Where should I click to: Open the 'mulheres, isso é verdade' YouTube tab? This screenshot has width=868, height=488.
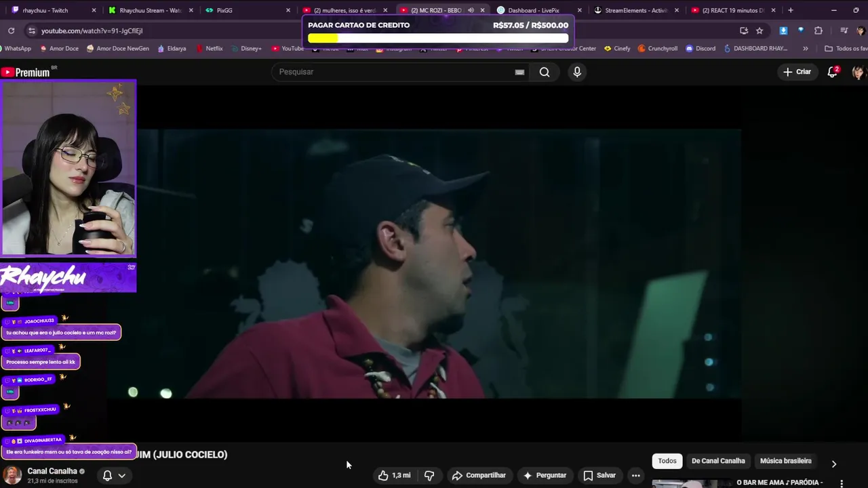[x=344, y=10]
